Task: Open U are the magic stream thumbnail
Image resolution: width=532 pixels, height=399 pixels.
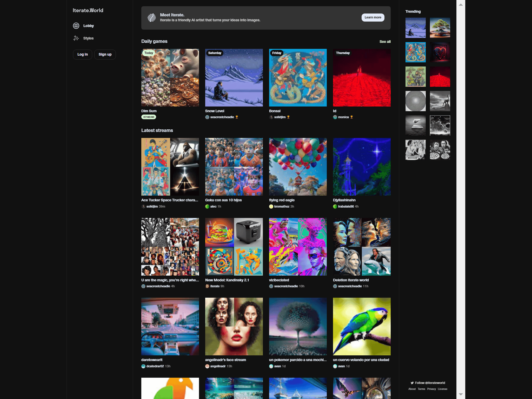Action: 170,247
